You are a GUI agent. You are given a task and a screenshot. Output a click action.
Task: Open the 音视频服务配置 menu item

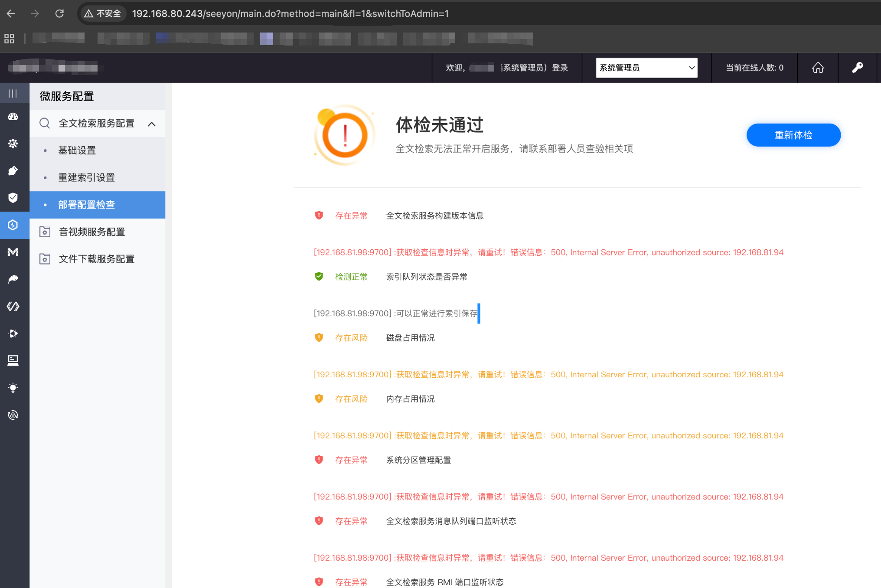point(98,232)
